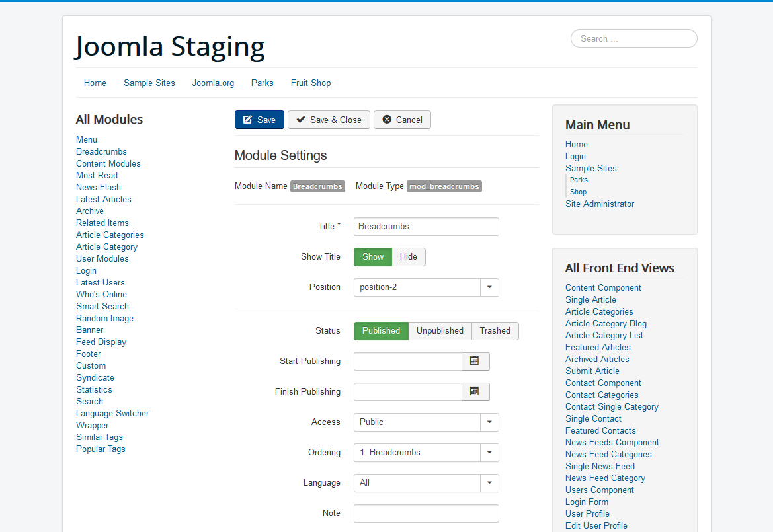Open Latest Articles module link

(x=104, y=199)
